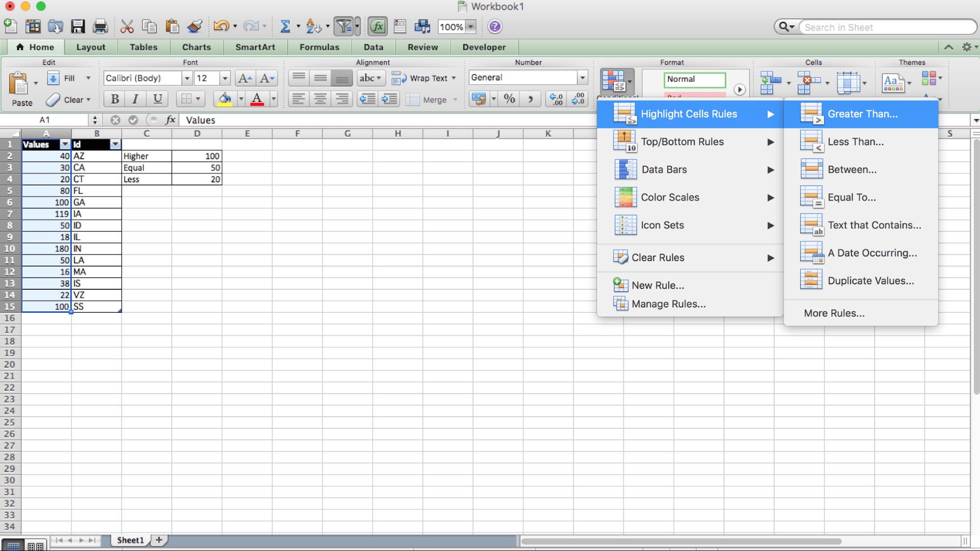
Task: Open the Values column filter dropdown
Action: pyautogui.click(x=65, y=144)
